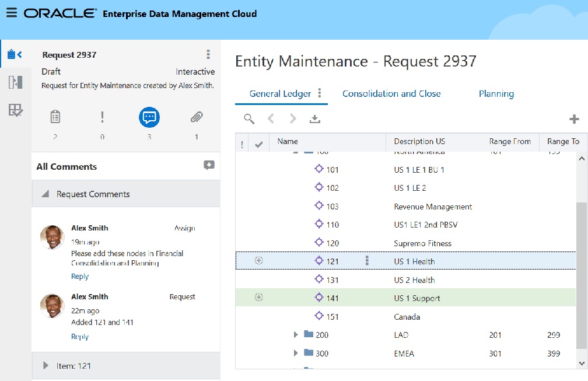
Task: Open the hamburger navigation menu
Action: 12,13
